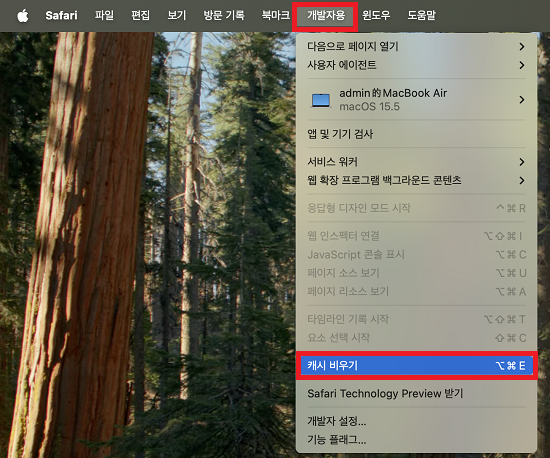Image resolution: width=550 pixels, height=458 pixels.
Task: Open the 도움말 menu
Action: [421, 15]
